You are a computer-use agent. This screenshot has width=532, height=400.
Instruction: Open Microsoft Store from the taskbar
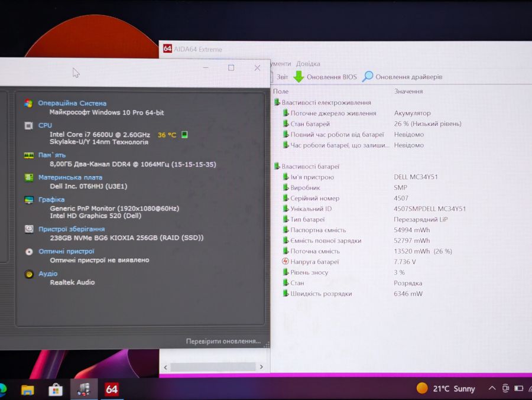[x=56, y=390]
